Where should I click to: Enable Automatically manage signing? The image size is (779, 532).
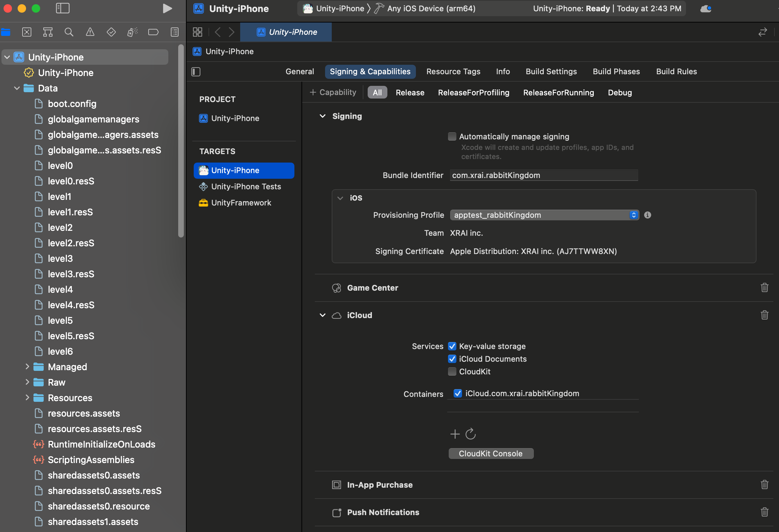452,137
